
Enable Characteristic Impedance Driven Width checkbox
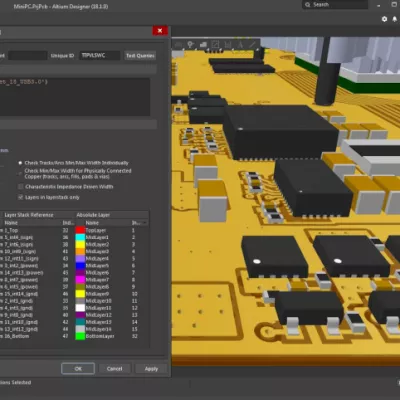pos(21,187)
